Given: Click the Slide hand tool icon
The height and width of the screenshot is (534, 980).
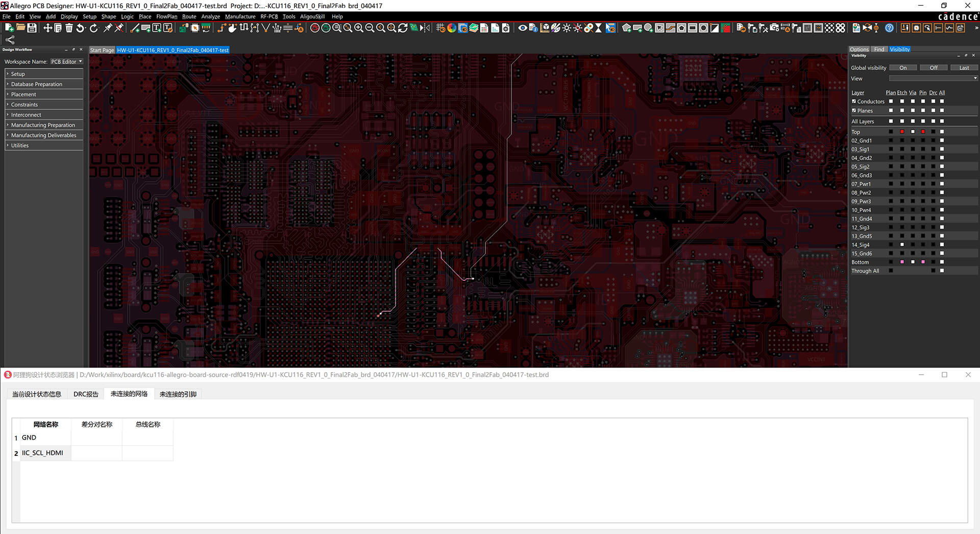Looking at the screenshot, I should pyautogui.click(x=232, y=28).
